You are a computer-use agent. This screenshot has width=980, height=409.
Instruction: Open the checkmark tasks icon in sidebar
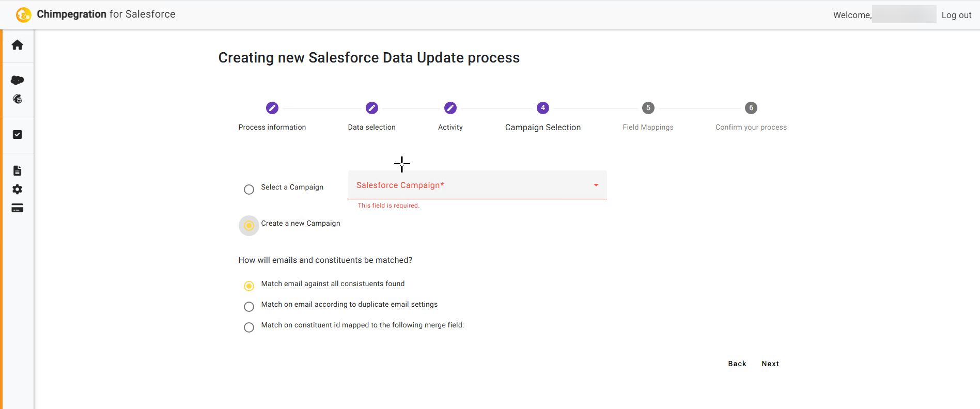point(17,135)
